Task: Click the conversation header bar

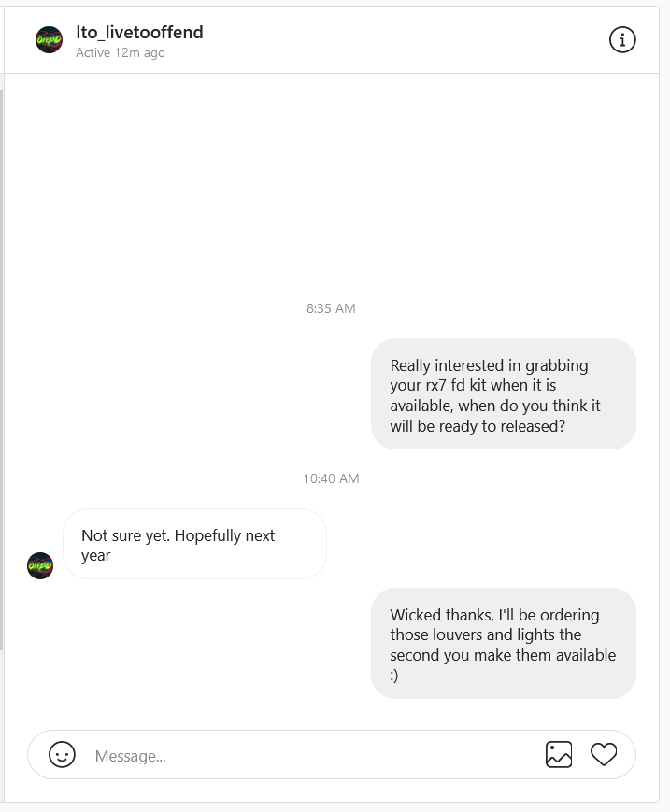Action: pos(332,40)
